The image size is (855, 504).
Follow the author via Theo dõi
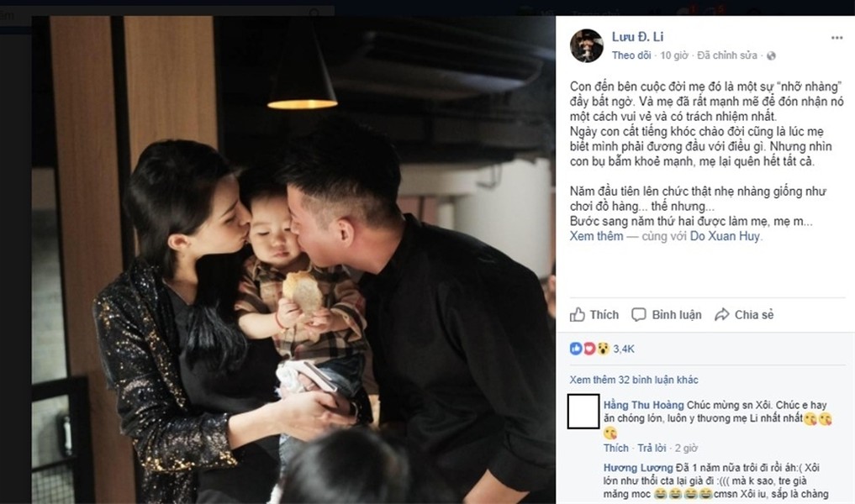(x=631, y=55)
